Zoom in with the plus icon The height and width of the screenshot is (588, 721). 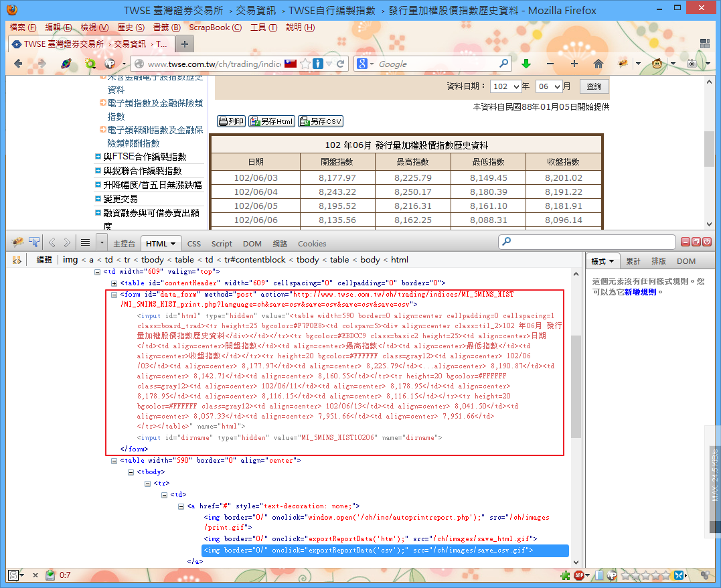tap(574, 64)
